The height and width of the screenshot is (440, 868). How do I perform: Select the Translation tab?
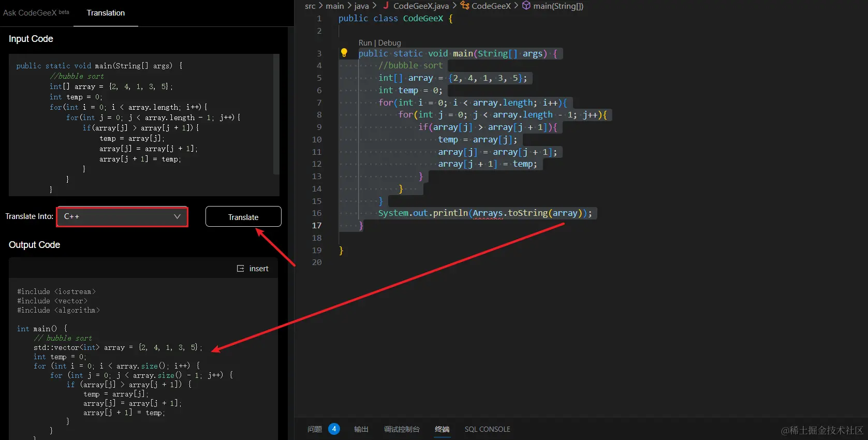(x=106, y=13)
